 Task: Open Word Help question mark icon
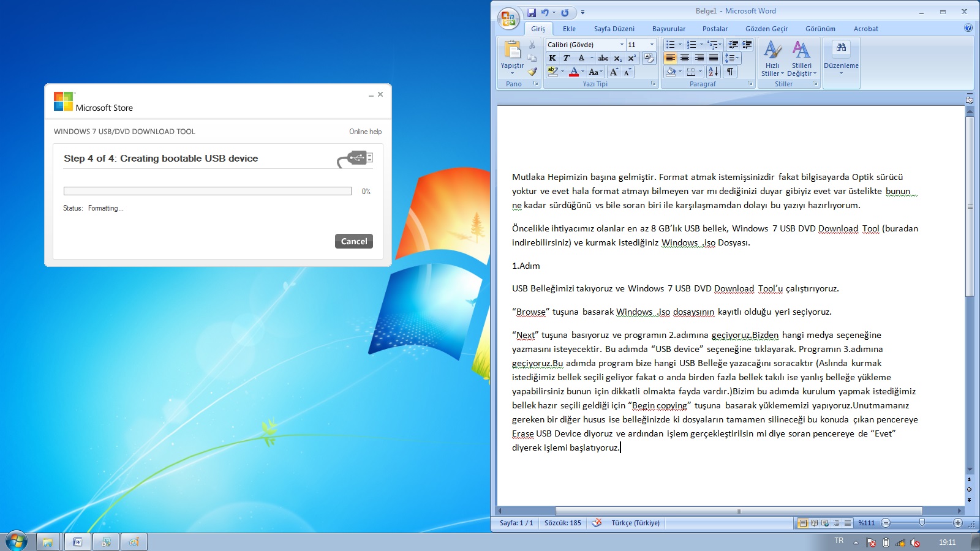(968, 28)
